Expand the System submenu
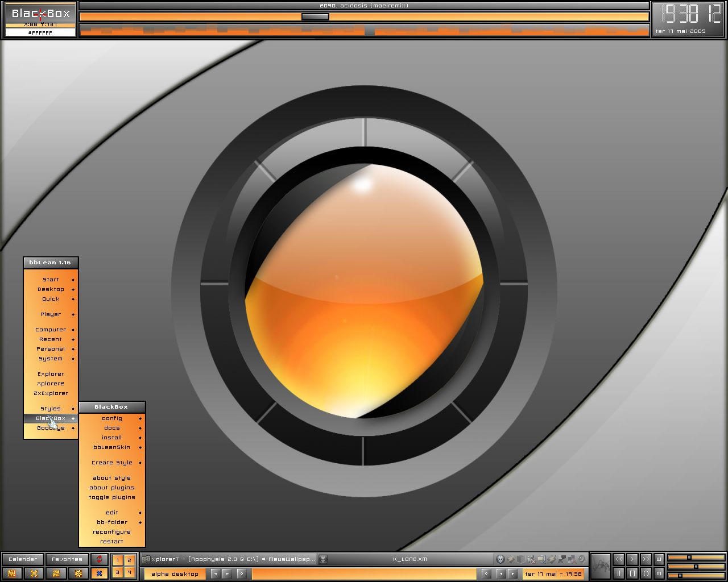The image size is (728, 582). [x=51, y=359]
